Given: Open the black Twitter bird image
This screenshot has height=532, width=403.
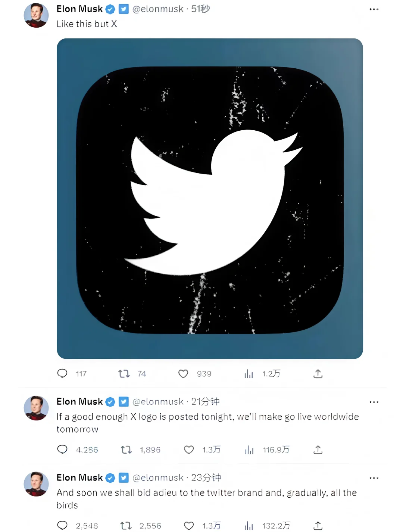Looking at the screenshot, I should click(x=210, y=199).
